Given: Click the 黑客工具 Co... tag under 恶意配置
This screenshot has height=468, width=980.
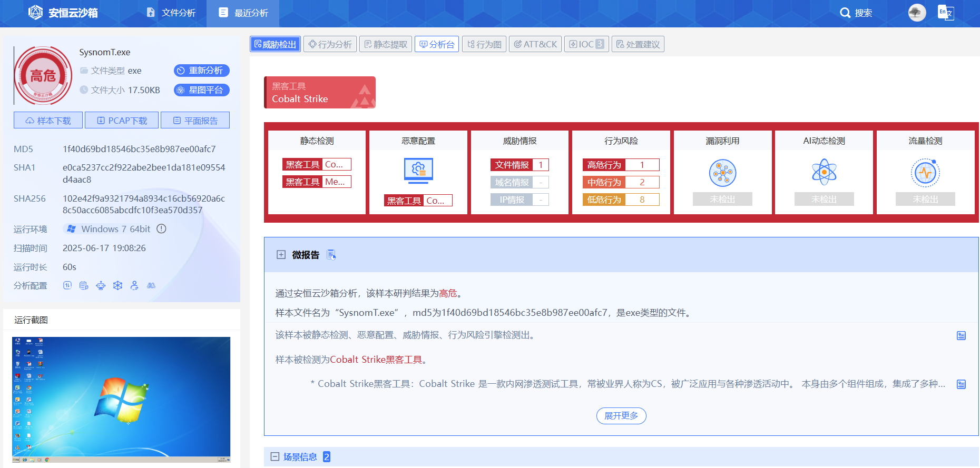Looking at the screenshot, I should click(x=418, y=201).
